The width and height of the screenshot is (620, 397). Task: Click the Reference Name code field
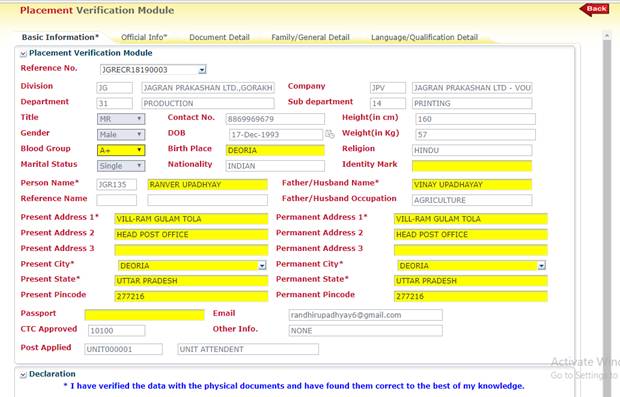117,200
